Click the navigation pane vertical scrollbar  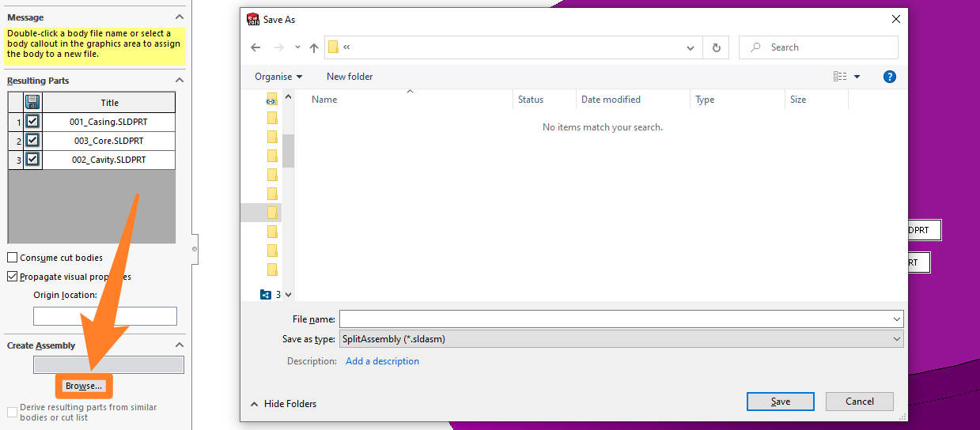click(x=288, y=150)
